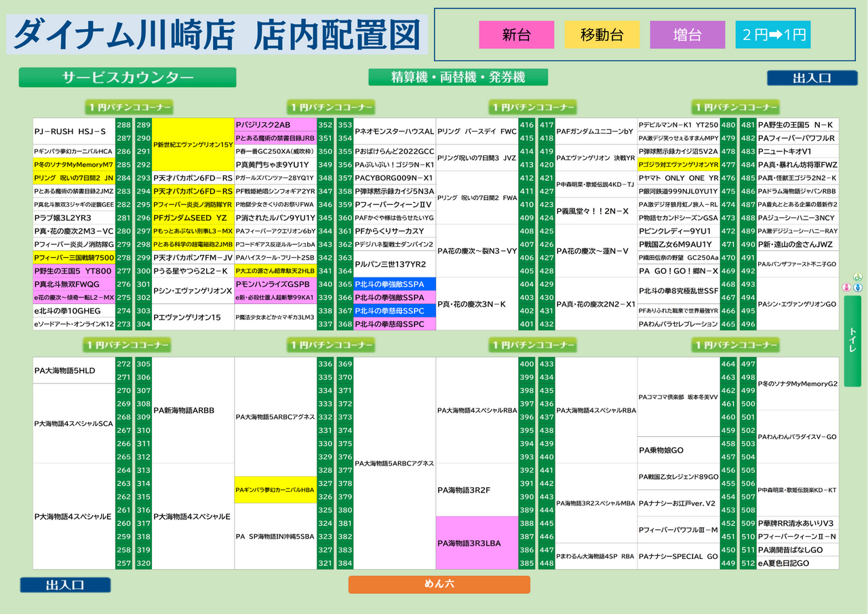Select the PA海物語3R2F cell
Viewport: 868px width, 614px height.
click(477, 490)
